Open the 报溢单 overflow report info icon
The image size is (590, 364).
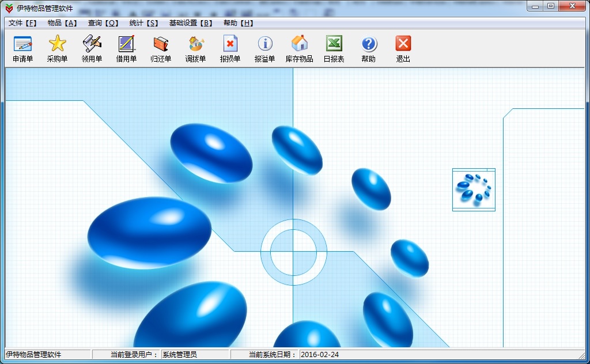265,49
